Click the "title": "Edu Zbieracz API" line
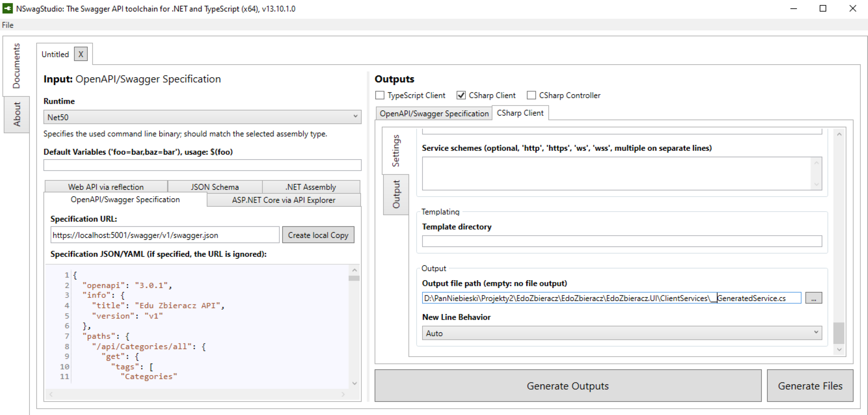This screenshot has height=415, width=868. coord(158,306)
